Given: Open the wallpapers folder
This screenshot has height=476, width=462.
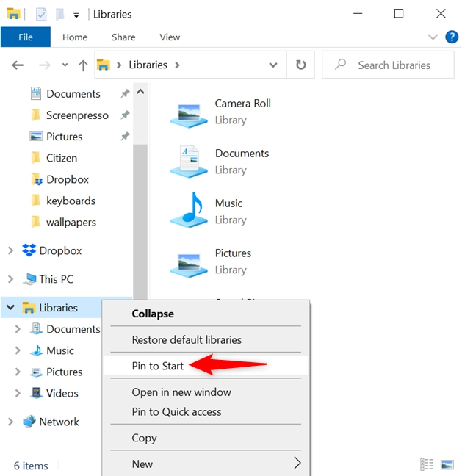Looking at the screenshot, I should pyautogui.click(x=71, y=223).
